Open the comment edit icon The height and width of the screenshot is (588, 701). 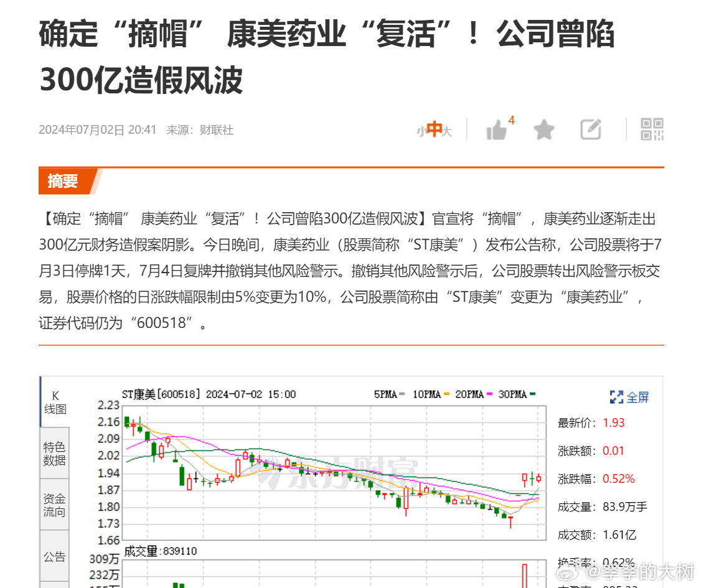pyautogui.click(x=591, y=129)
